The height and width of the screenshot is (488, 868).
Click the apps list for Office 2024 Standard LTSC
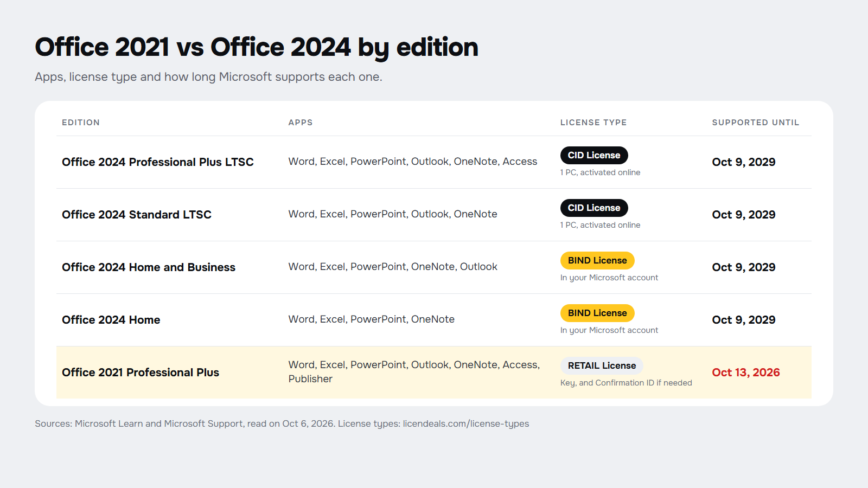[393, 214]
